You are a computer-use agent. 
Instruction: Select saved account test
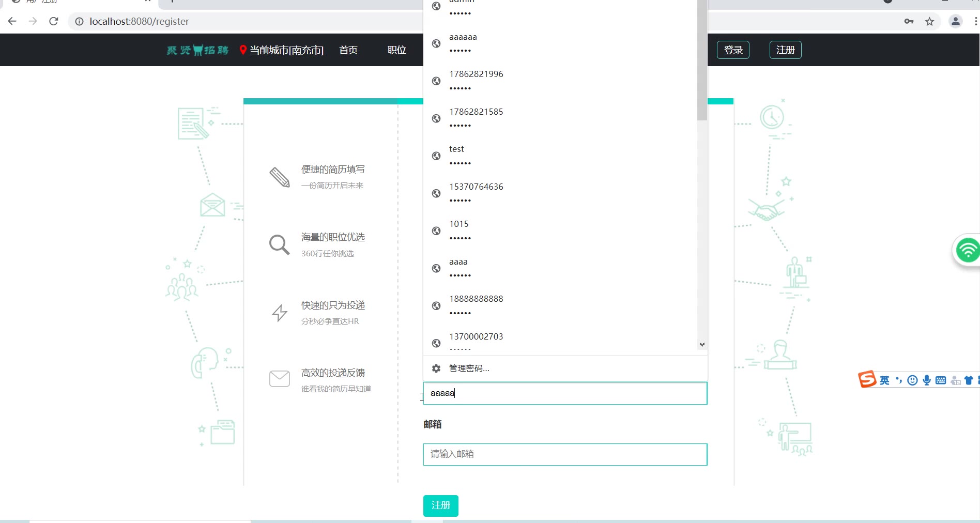[x=560, y=156]
